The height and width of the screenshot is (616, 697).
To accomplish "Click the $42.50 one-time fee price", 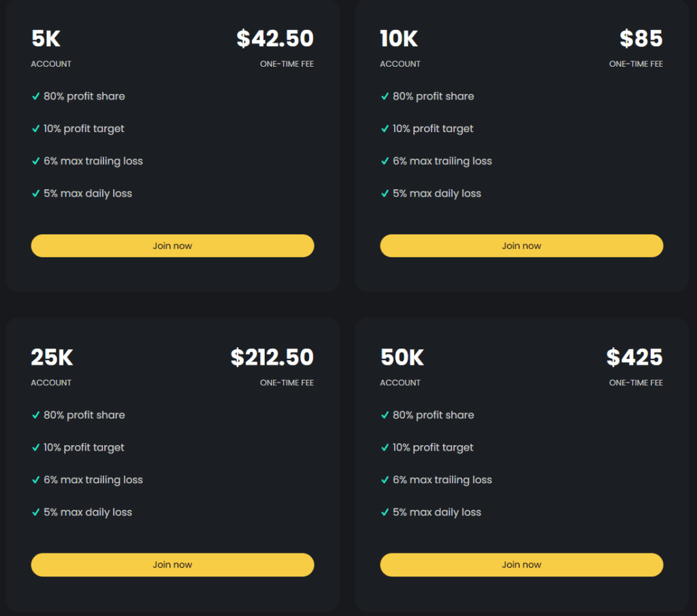I will [275, 39].
